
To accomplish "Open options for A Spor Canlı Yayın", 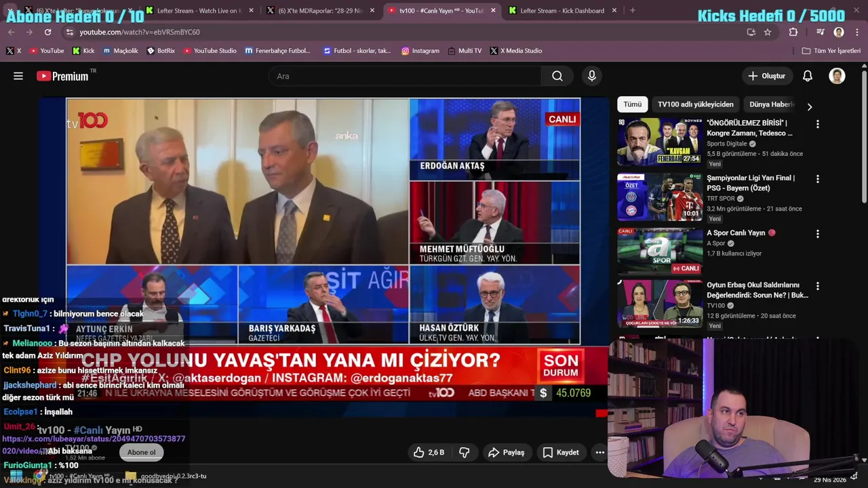I will 817,234.
